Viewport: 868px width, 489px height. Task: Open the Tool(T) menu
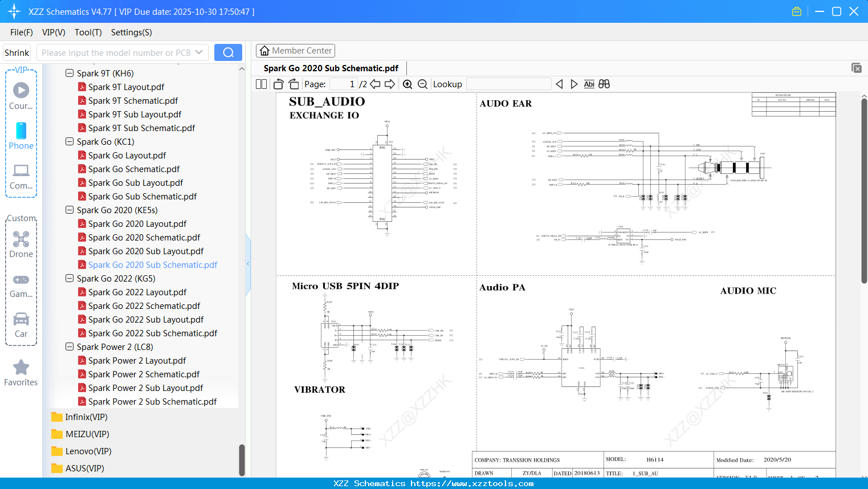(x=88, y=32)
